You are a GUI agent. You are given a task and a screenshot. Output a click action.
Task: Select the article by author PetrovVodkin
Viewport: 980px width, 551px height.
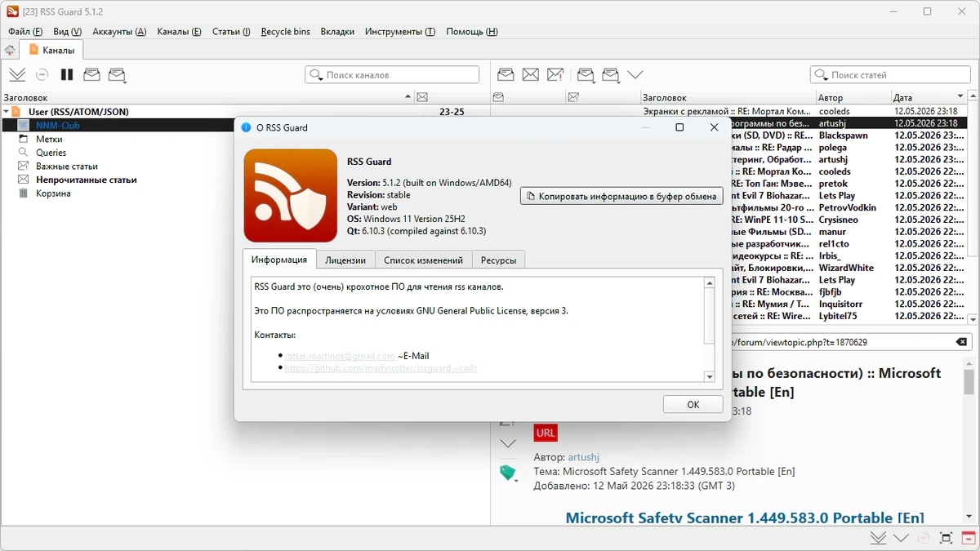tap(848, 207)
